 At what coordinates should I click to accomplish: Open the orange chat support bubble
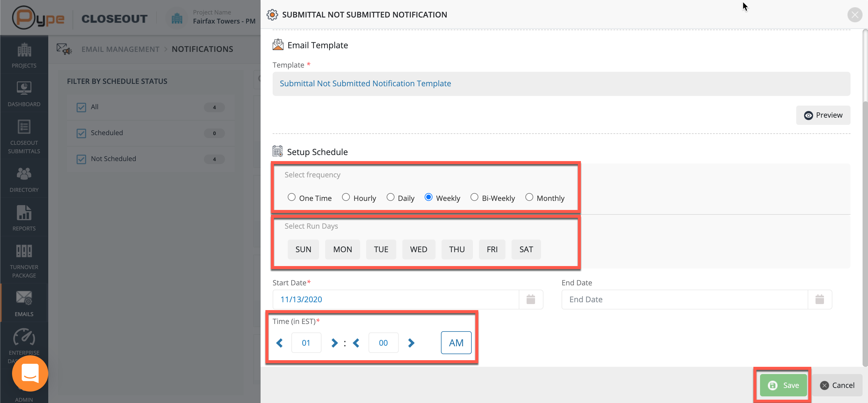point(30,373)
